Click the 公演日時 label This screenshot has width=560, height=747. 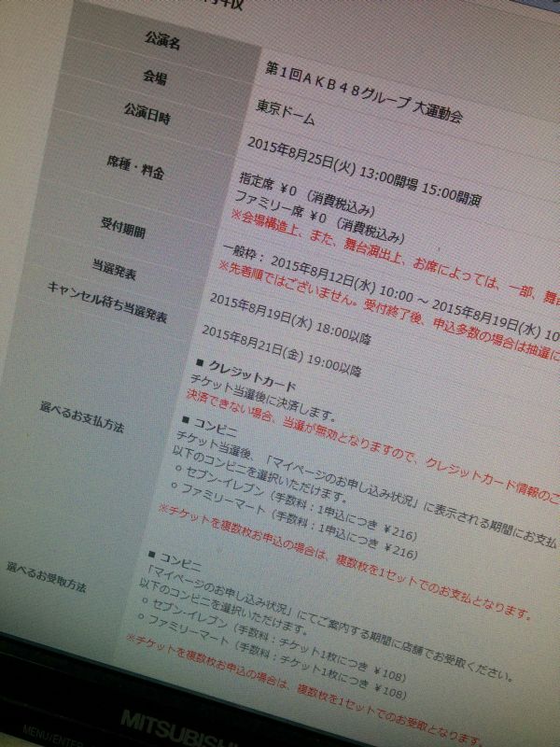coord(147,113)
